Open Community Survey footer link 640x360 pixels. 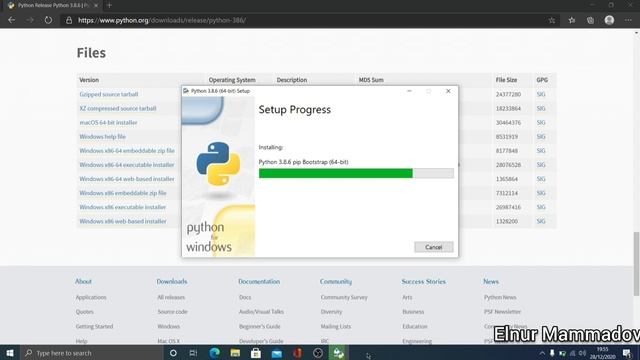[x=344, y=297]
